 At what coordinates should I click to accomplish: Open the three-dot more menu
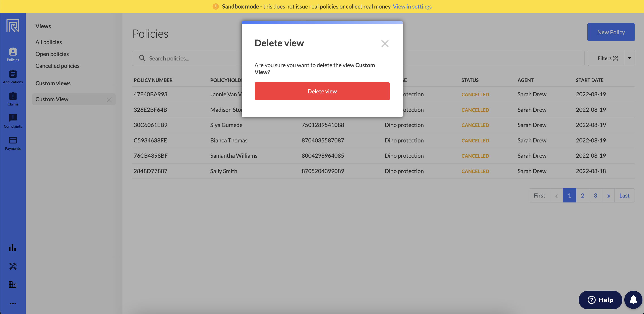(13, 303)
